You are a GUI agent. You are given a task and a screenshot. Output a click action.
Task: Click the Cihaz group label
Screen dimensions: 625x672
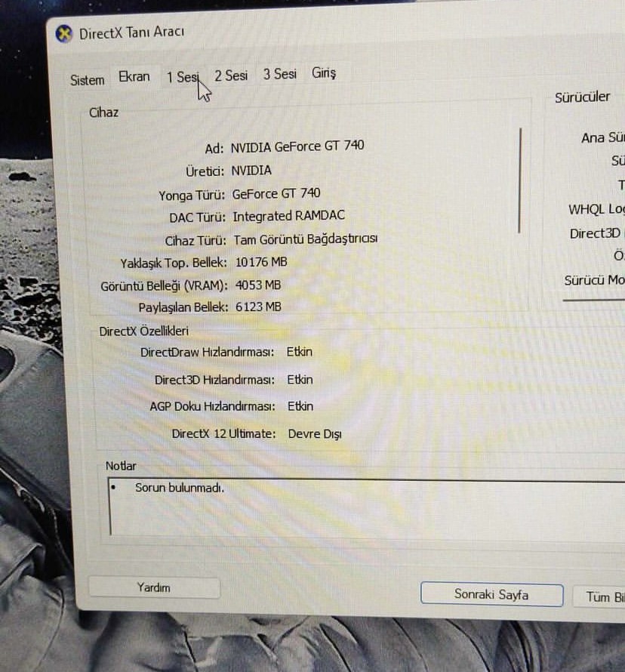pos(103,113)
